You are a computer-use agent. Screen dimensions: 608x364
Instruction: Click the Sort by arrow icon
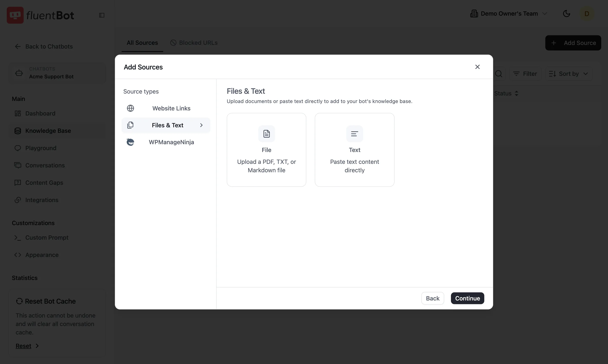[x=552, y=74]
